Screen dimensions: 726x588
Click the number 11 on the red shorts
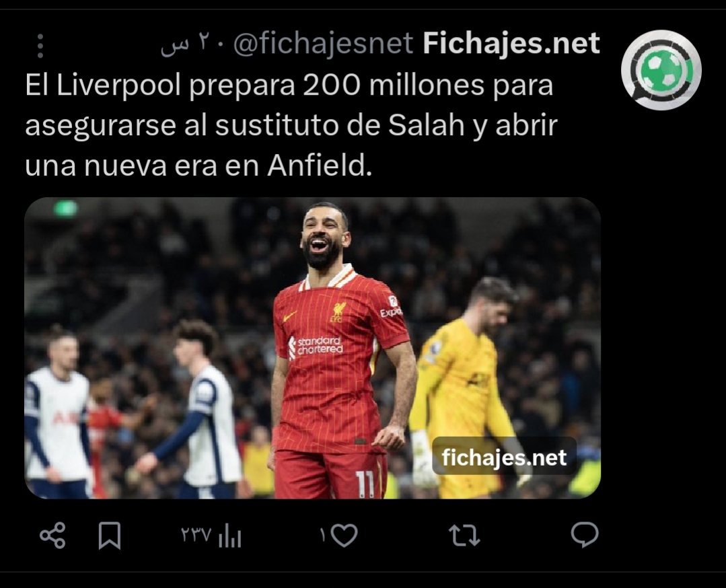(x=365, y=484)
